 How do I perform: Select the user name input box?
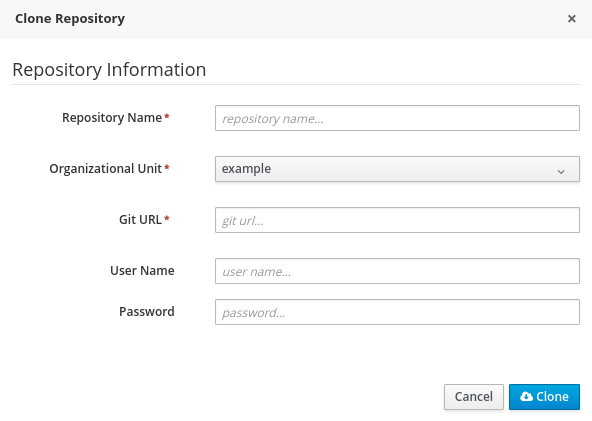(x=397, y=271)
